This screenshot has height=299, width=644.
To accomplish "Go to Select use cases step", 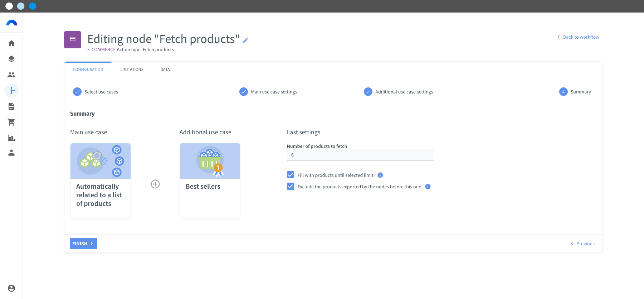I will pyautogui.click(x=96, y=92).
